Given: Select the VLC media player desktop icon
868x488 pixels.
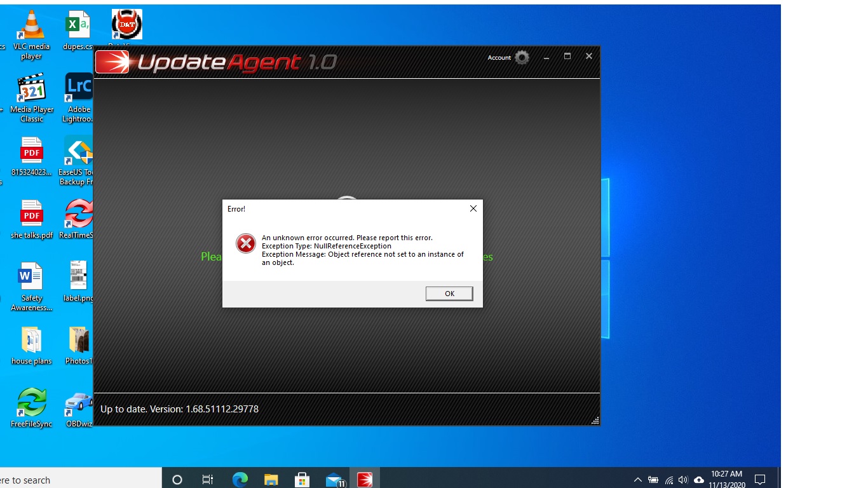Looking at the screenshot, I should point(31,36).
